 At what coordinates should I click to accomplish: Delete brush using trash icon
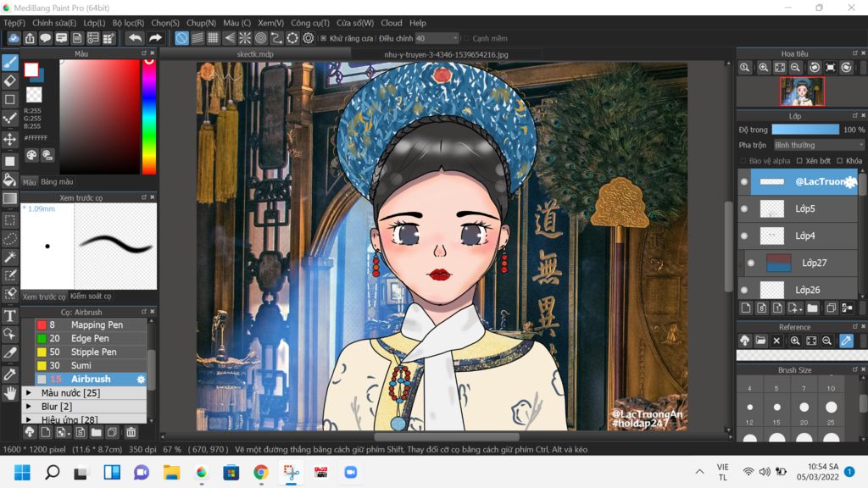[131, 432]
